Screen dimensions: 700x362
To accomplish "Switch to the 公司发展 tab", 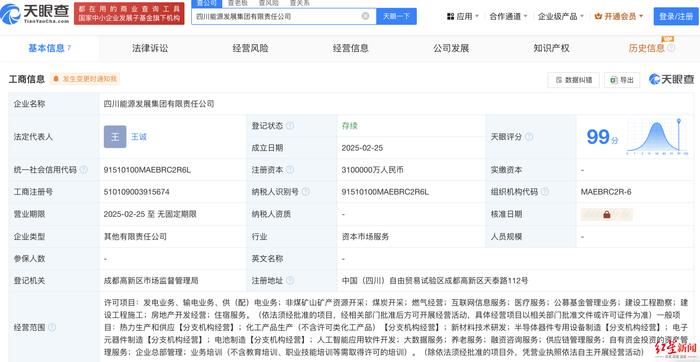I will coord(451,48).
